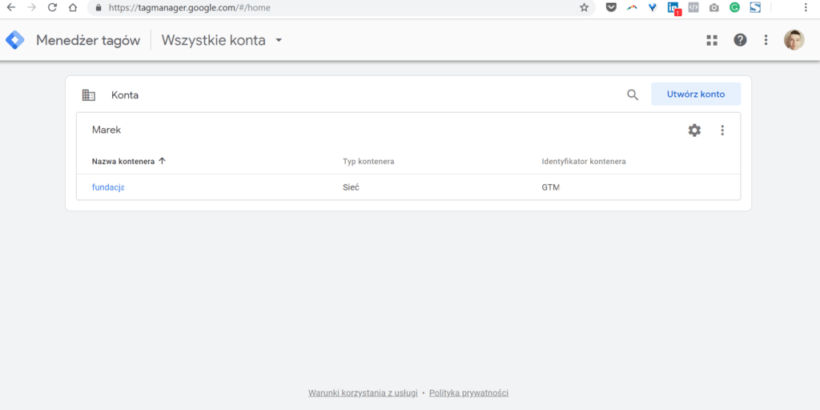Open Marek account settings gear

tap(694, 130)
